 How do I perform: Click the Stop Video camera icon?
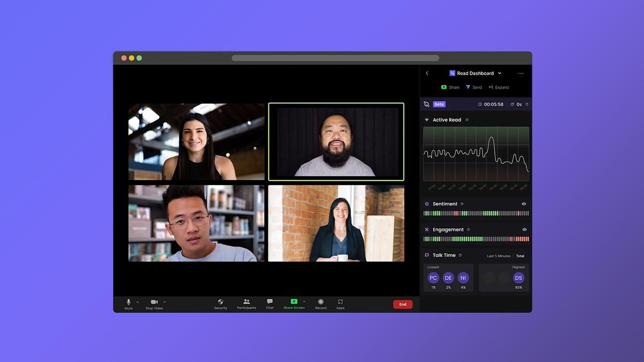click(154, 302)
